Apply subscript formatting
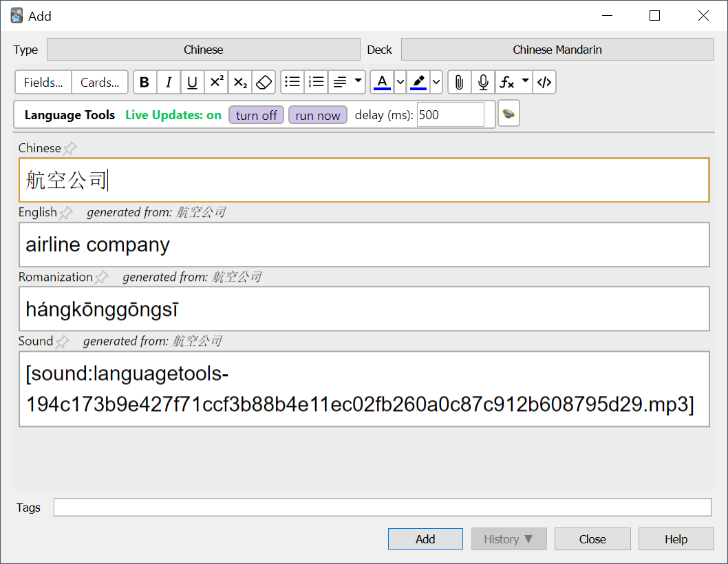 tap(240, 82)
